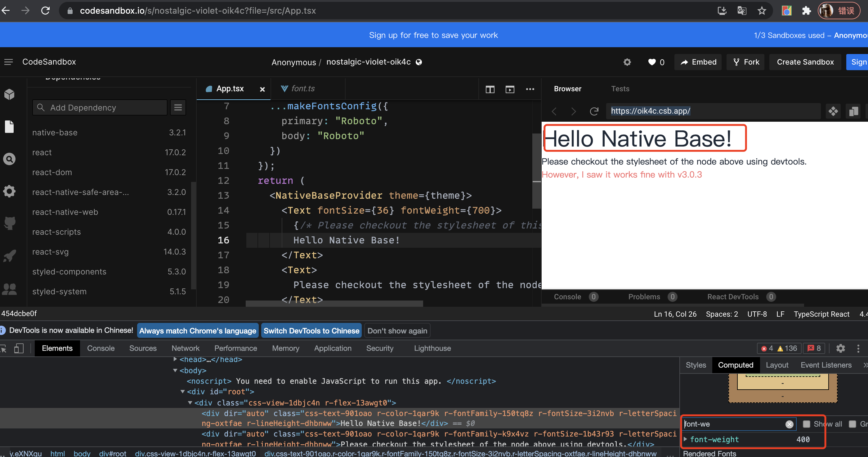Fork the sandbox

point(745,62)
